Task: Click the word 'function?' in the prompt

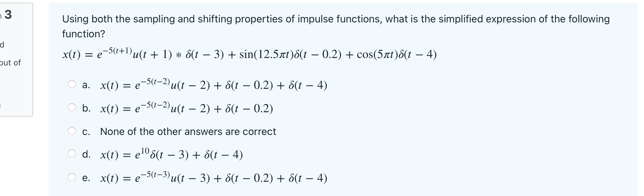Action: (83, 34)
